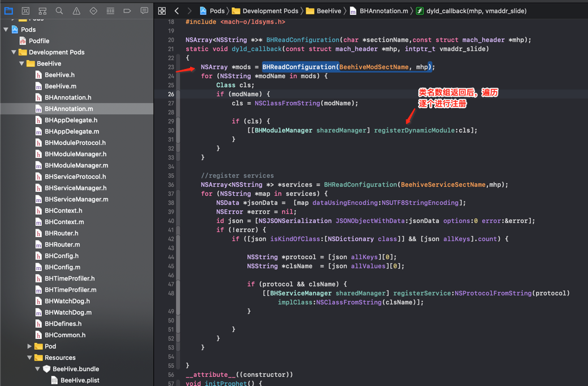Click BeehiveServiceSectName on line 36
Image resolution: width=588 pixels, height=386 pixels.
click(x=443, y=185)
